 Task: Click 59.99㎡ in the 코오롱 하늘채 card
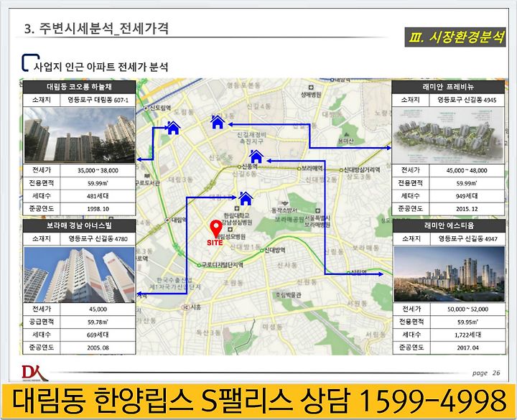pos(98,183)
